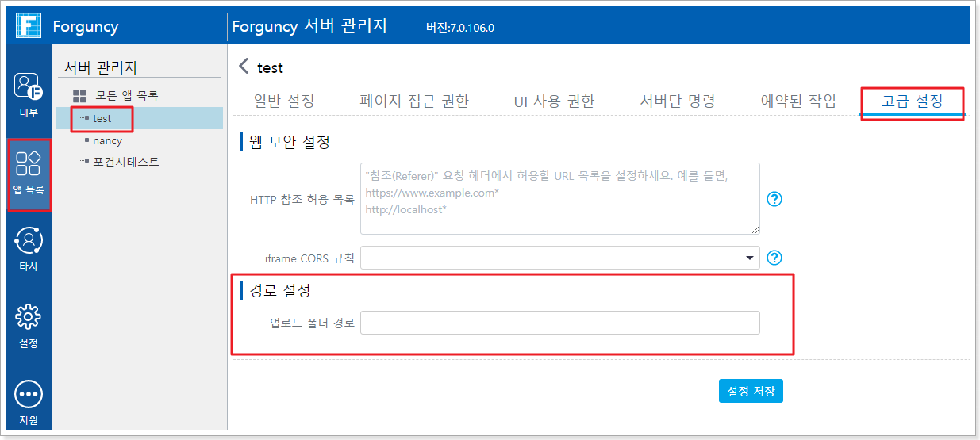Switch to the 일반 설정 tab
980x440 pixels.
(x=284, y=101)
